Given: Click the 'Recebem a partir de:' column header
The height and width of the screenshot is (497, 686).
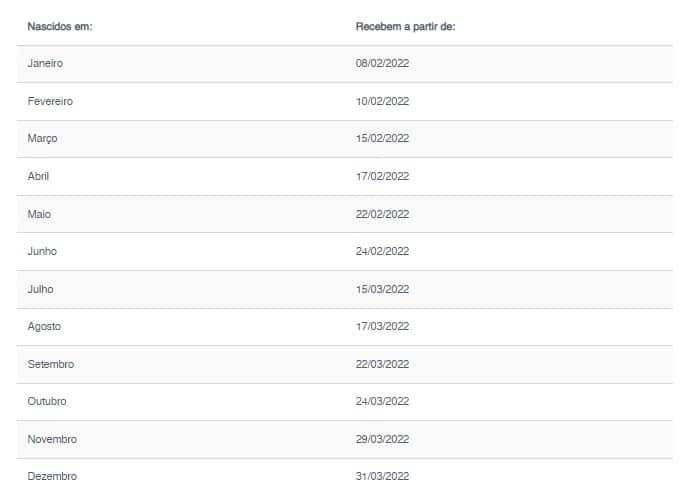Looking at the screenshot, I should click(x=406, y=27).
